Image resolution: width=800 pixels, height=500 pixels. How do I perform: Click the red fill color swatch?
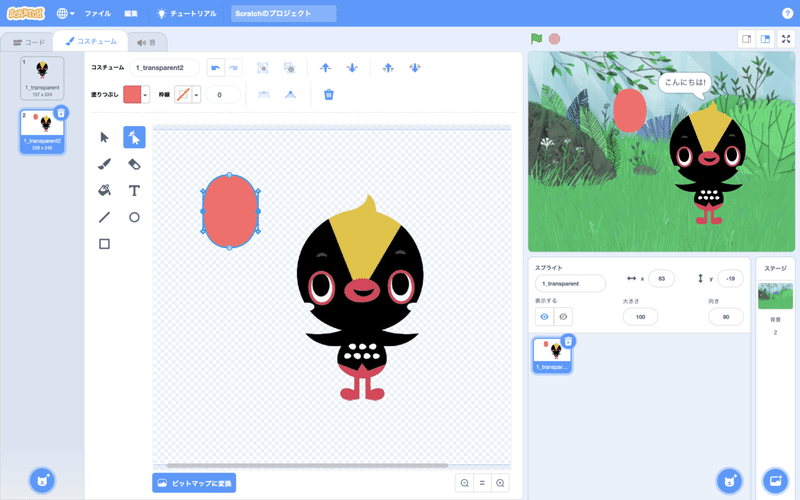[132, 94]
